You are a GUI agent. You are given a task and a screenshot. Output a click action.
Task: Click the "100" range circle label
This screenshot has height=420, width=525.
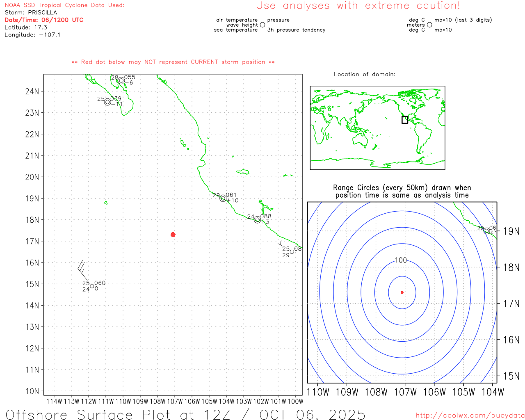tap(401, 260)
